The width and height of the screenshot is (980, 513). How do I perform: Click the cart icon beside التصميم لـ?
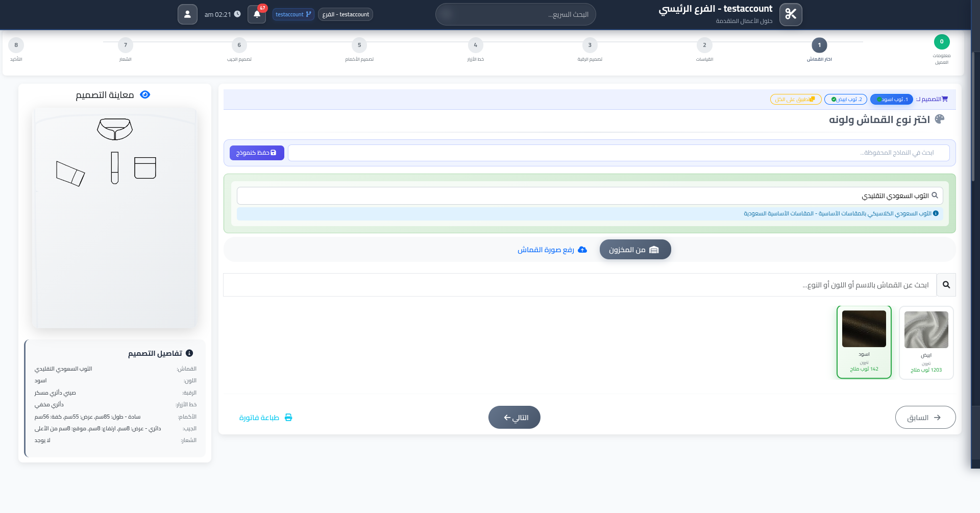[945, 99]
